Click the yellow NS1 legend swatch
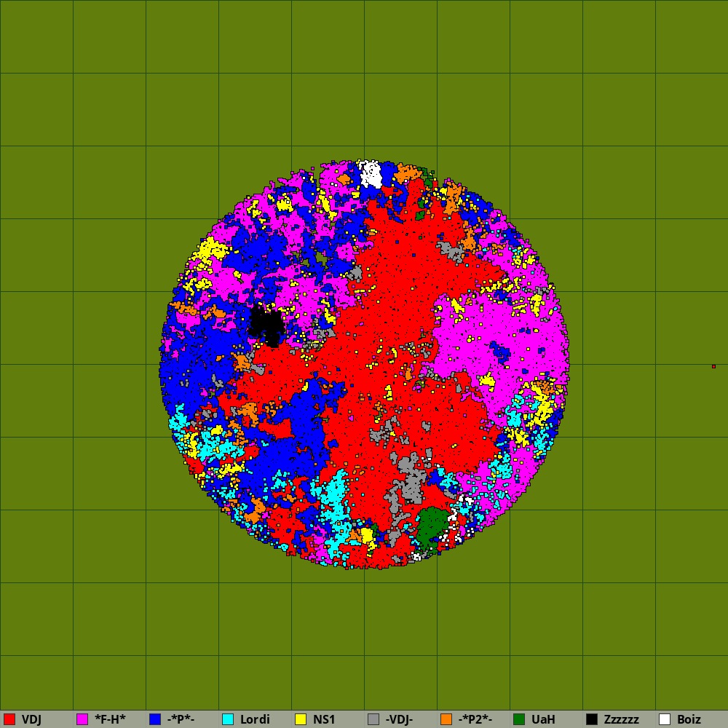This screenshot has width=728, height=728. (x=301, y=719)
